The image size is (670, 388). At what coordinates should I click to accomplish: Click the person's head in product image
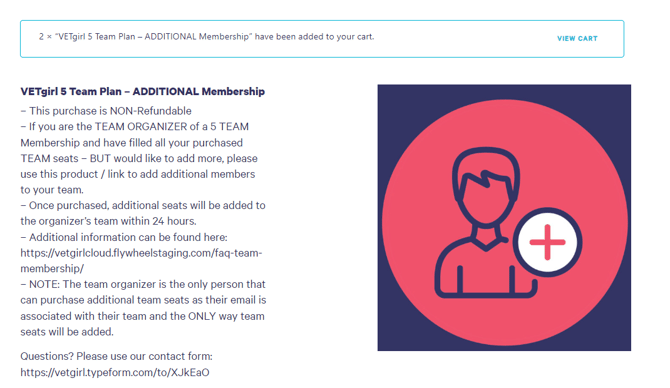485,186
